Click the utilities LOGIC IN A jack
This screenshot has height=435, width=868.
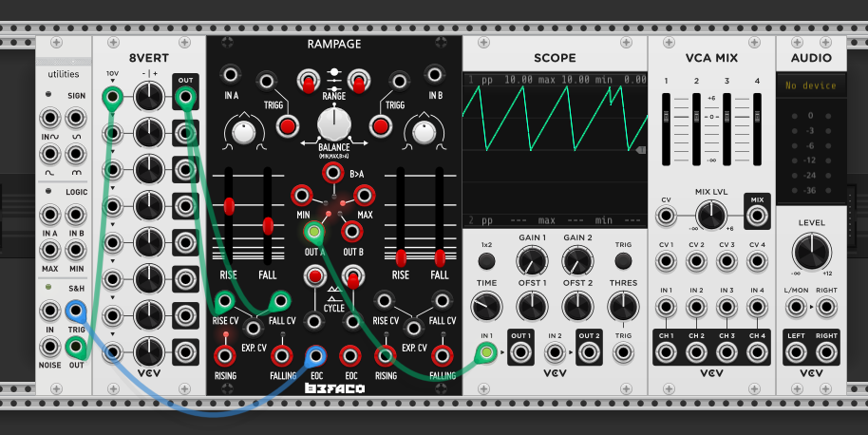[x=49, y=215]
